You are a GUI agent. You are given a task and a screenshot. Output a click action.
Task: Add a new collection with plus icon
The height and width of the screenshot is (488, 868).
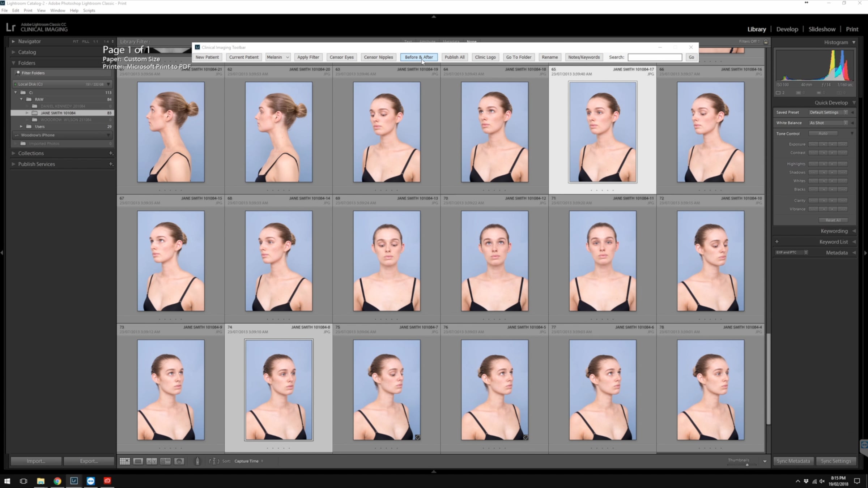click(x=111, y=153)
